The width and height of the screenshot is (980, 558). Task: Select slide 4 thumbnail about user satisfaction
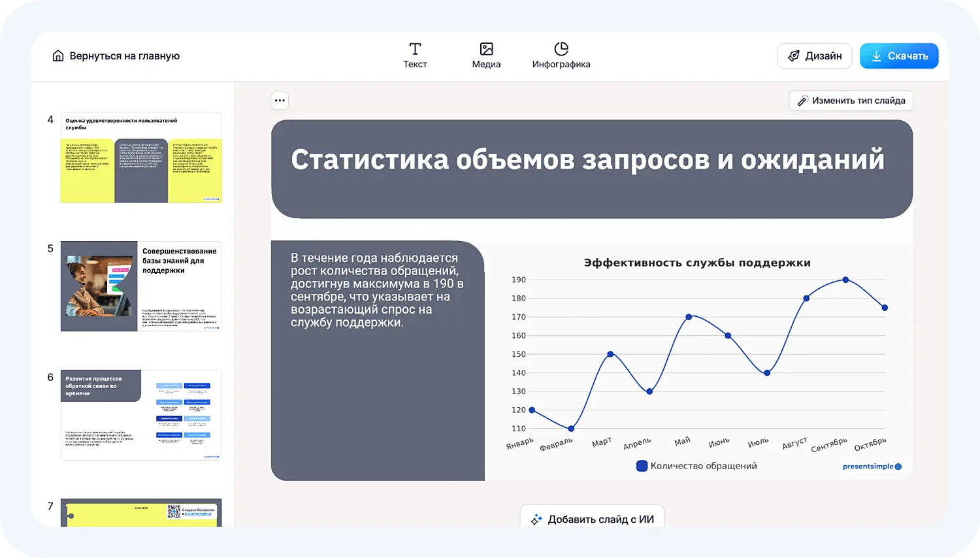[141, 157]
